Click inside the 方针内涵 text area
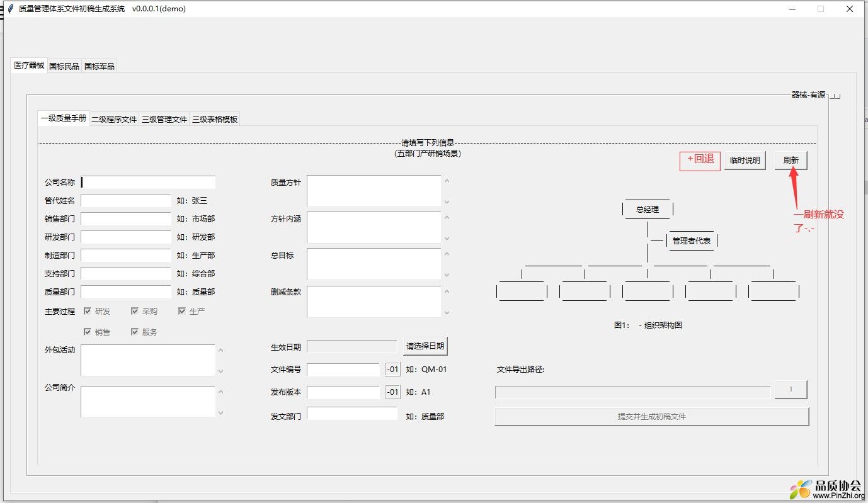The image size is (868, 503). 374,227
